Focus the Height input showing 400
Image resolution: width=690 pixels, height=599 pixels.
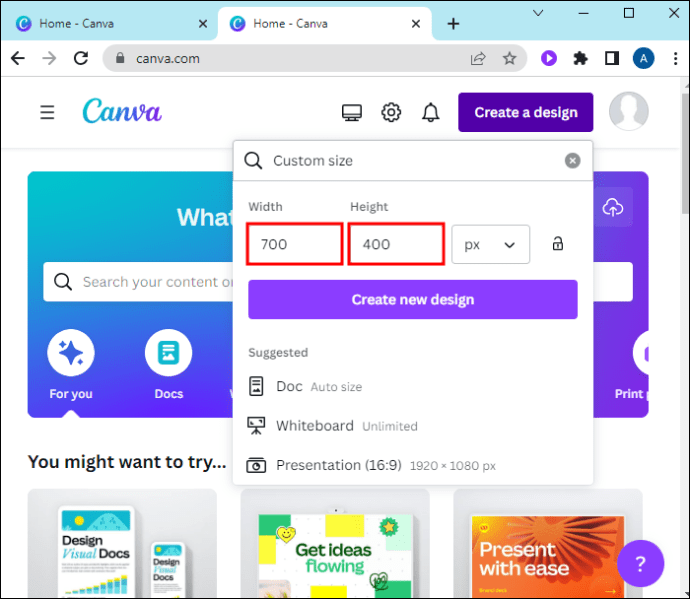pos(396,244)
